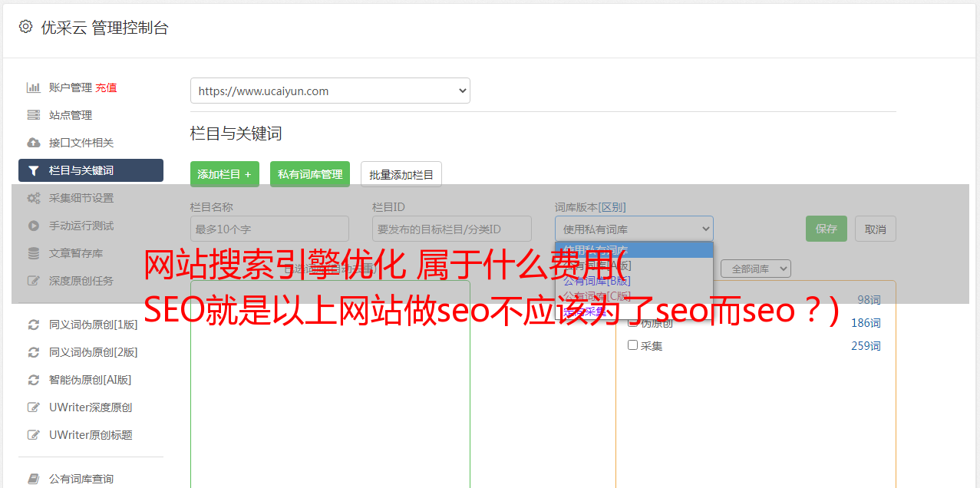The height and width of the screenshot is (488, 980).
Task: Click the green 保存 button
Action: click(827, 229)
